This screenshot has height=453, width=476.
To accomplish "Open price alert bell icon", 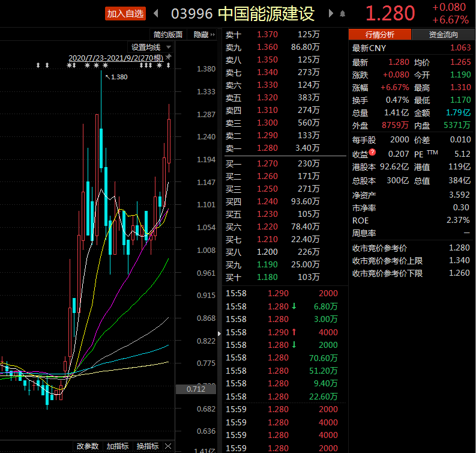I will (x=342, y=14).
